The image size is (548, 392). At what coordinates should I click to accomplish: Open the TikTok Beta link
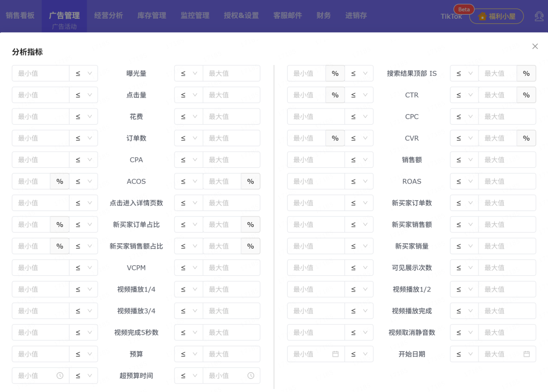(x=451, y=16)
